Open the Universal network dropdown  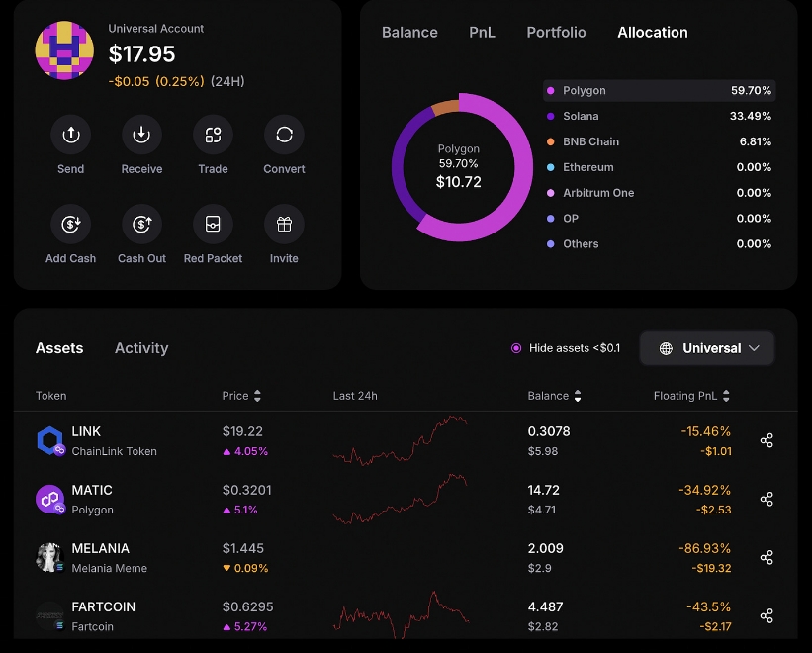pyautogui.click(x=707, y=348)
